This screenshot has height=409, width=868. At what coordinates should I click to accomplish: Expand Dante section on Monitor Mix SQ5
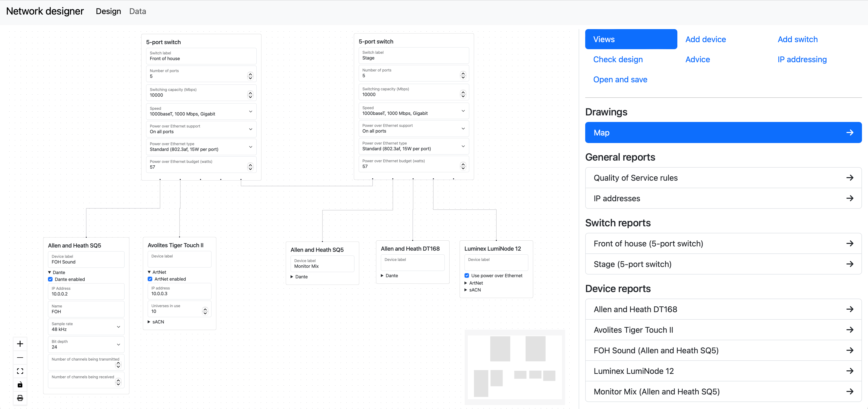coord(299,277)
